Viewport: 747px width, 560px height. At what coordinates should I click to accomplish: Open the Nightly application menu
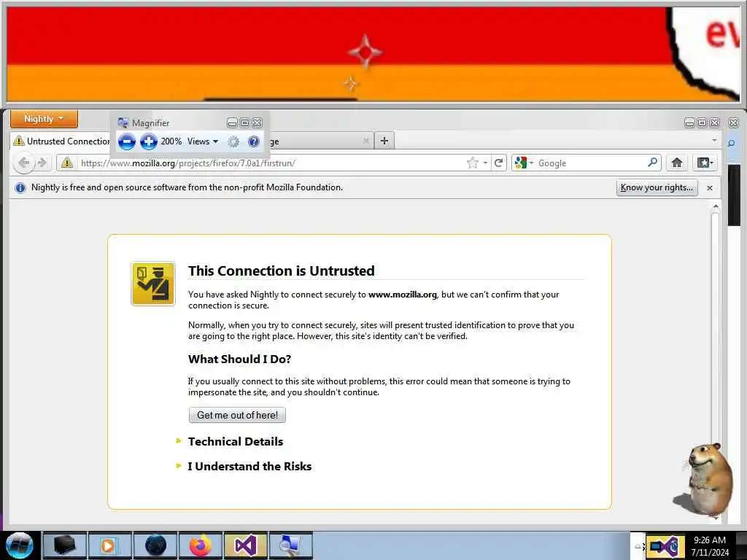(x=44, y=119)
